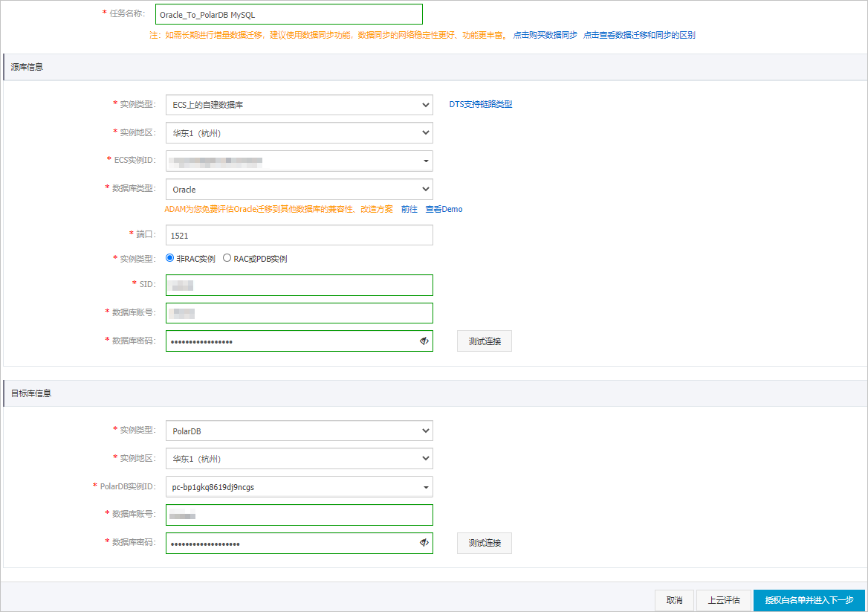This screenshot has height=612, width=868.
Task: Click the 任务名称 input field
Action: click(288, 13)
